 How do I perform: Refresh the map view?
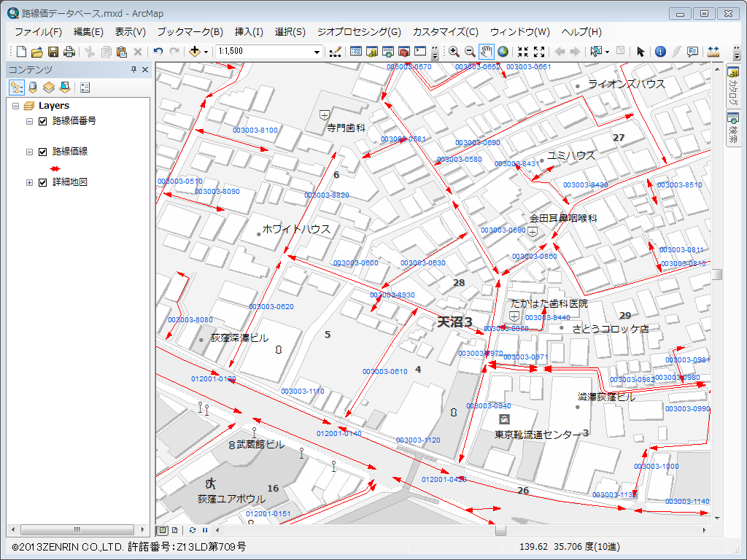[x=193, y=530]
